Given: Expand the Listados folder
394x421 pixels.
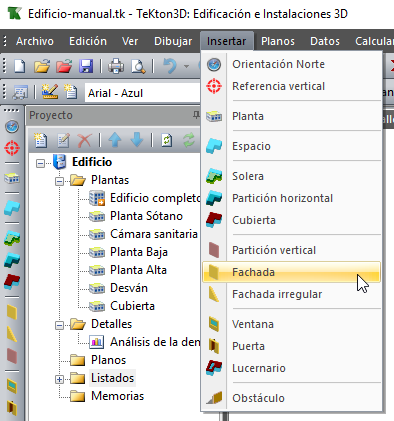Looking at the screenshot, I should coord(59,379).
